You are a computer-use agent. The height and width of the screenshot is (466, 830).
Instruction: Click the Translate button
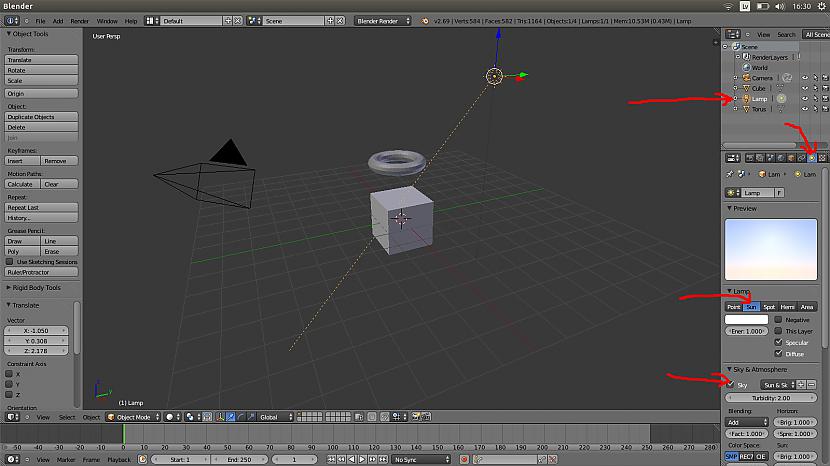click(x=41, y=60)
